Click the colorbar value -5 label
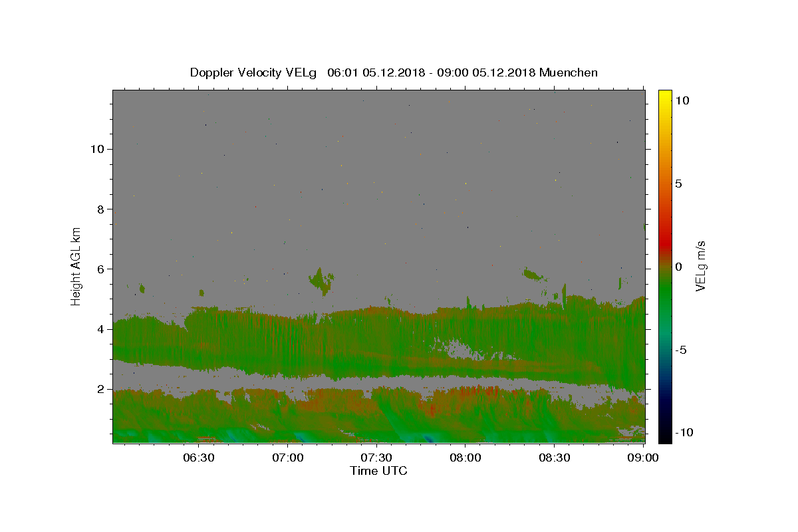Viewport: 798px width, 532px height. click(x=681, y=350)
